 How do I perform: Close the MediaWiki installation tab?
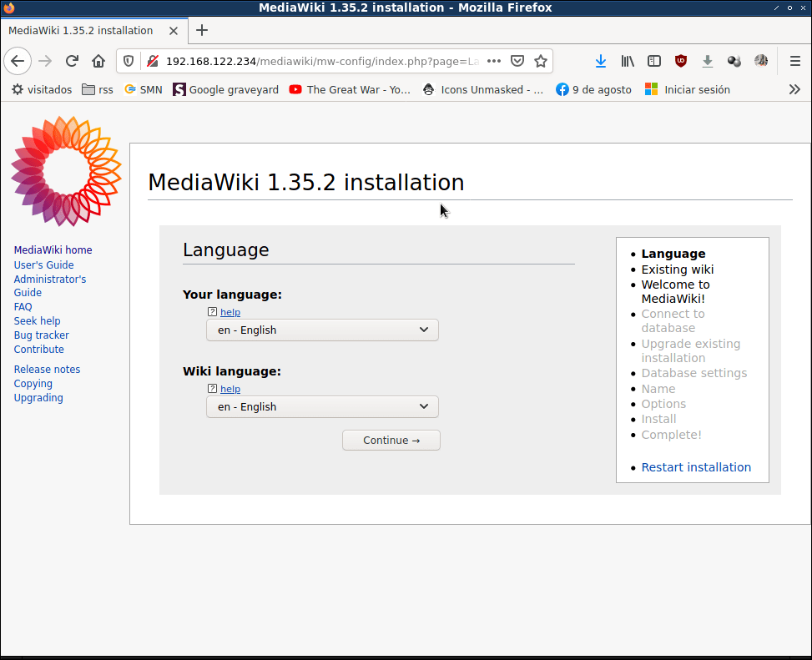174,31
